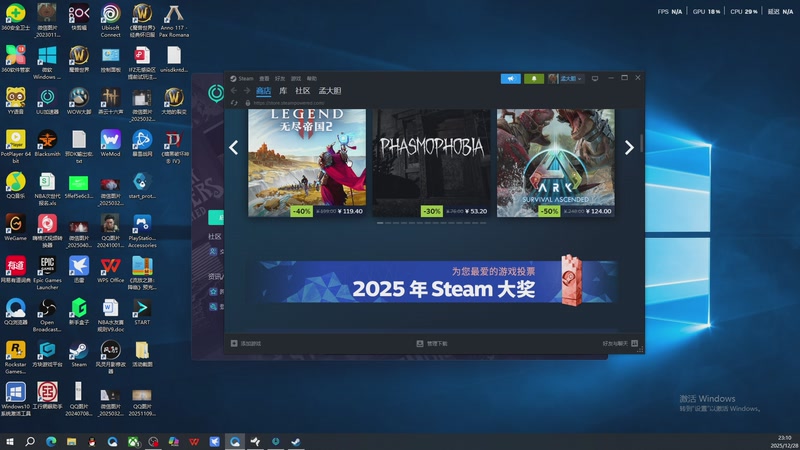Open the START desktop shortcut

(x=142, y=312)
